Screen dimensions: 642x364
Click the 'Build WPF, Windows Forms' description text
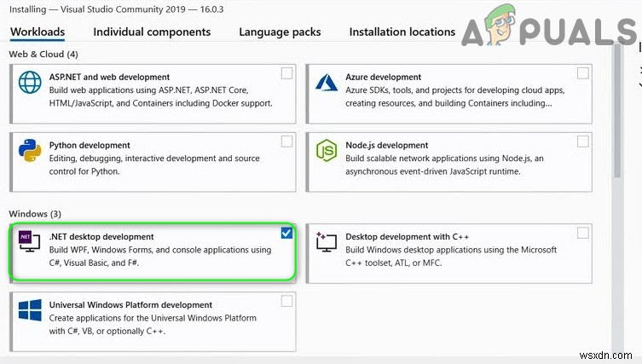[160, 256]
